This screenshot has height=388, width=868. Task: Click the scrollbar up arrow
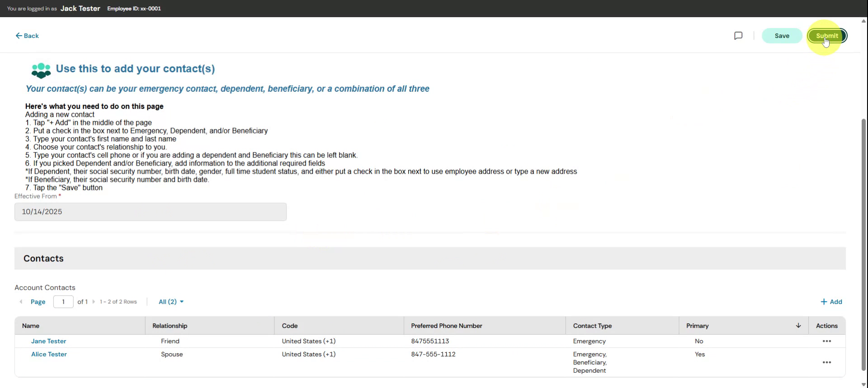click(x=864, y=21)
